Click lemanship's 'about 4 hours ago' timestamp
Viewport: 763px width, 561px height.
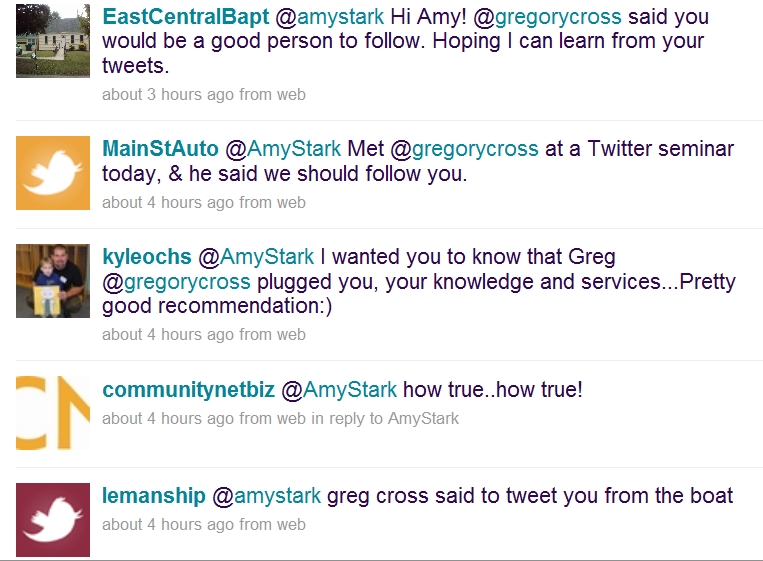[168, 524]
